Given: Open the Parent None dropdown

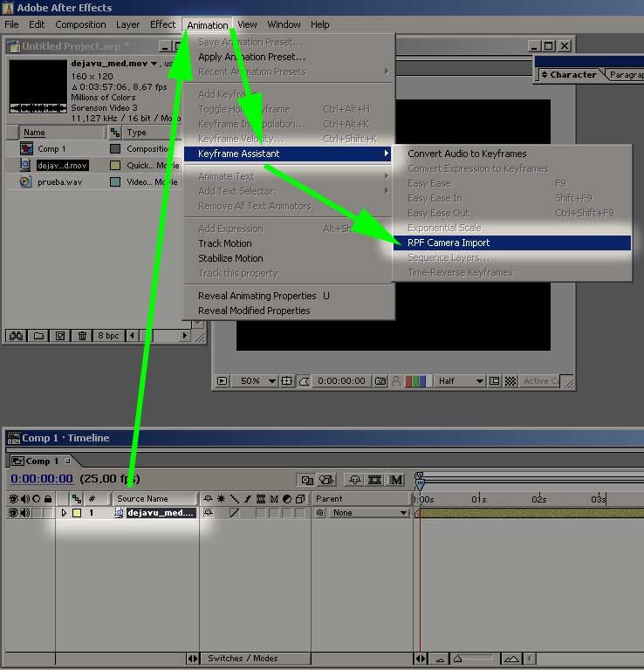Looking at the screenshot, I should [369, 513].
